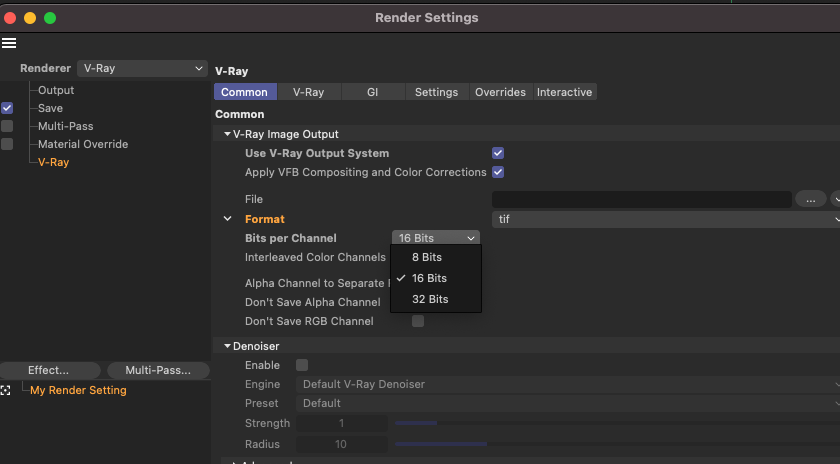Open the Renderer V-Ray dropdown
This screenshot has width=840, height=464.
(x=142, y=68)
